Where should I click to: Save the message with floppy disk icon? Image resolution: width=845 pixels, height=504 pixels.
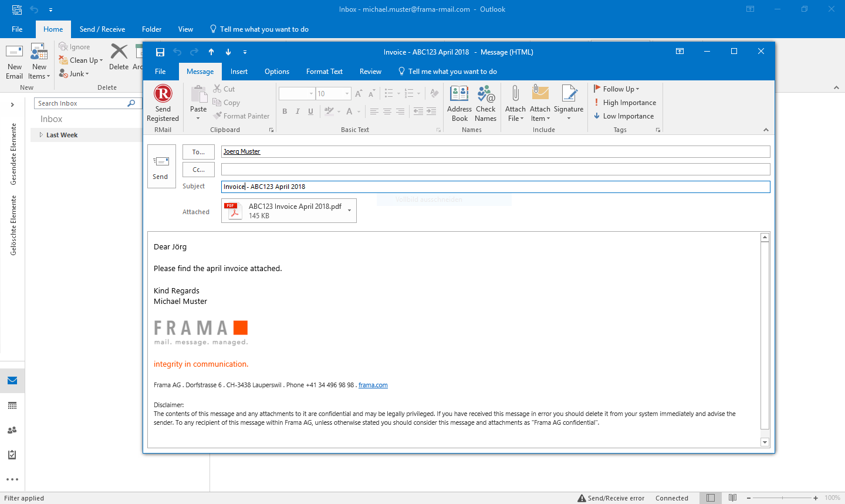coord(160,52)
